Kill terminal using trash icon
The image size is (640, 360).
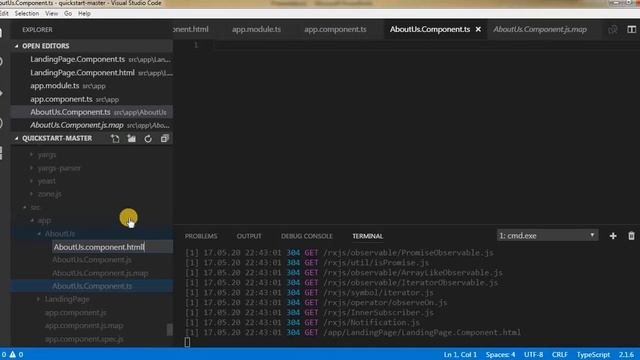click(x=631, y=236)
